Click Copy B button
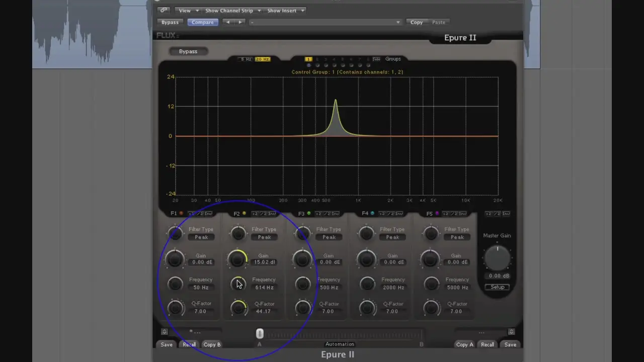Image resolution: width=644 pixels, height=362 pixels. click(212, 344)
